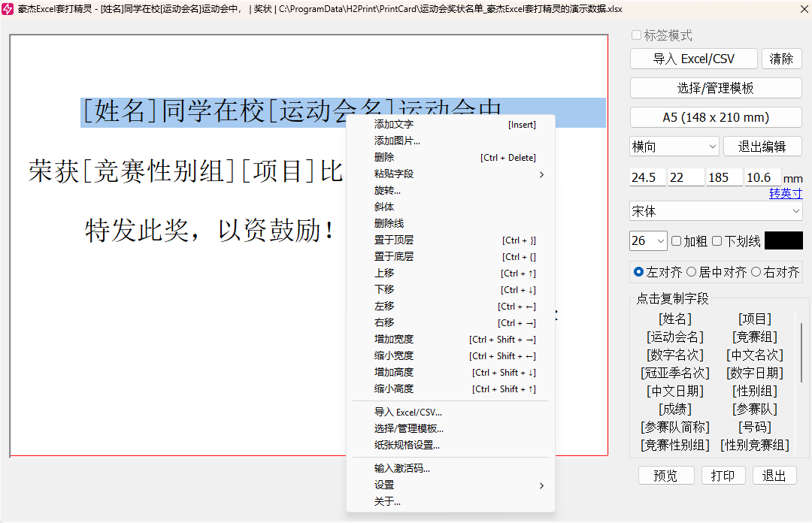Open the black text color swatch

pos(783,240)
